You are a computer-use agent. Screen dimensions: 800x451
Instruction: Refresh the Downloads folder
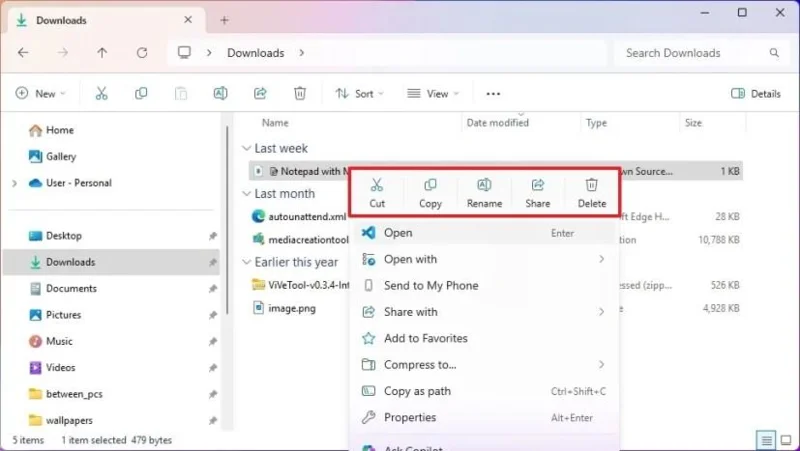coord(142,53)
